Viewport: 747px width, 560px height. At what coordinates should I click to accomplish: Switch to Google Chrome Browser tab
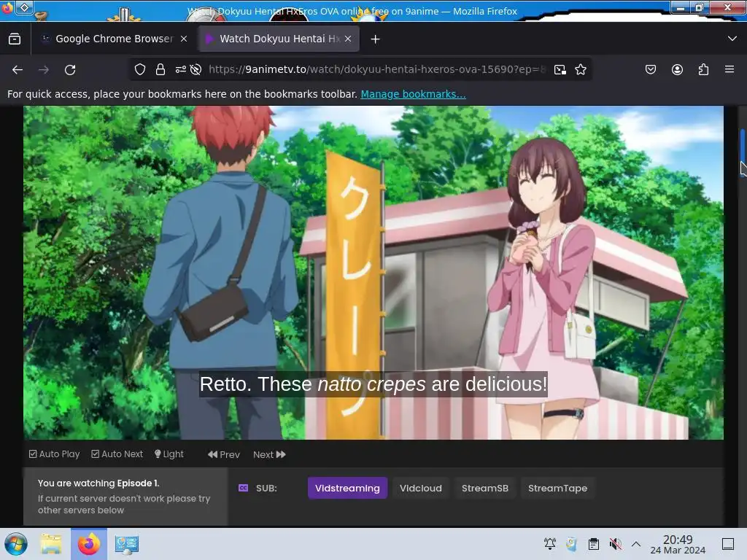[x=113, y=39]
